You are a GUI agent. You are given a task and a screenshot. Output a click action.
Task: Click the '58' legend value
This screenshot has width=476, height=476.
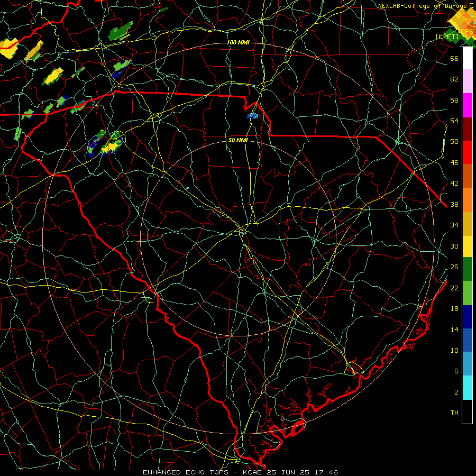[454, 100]
